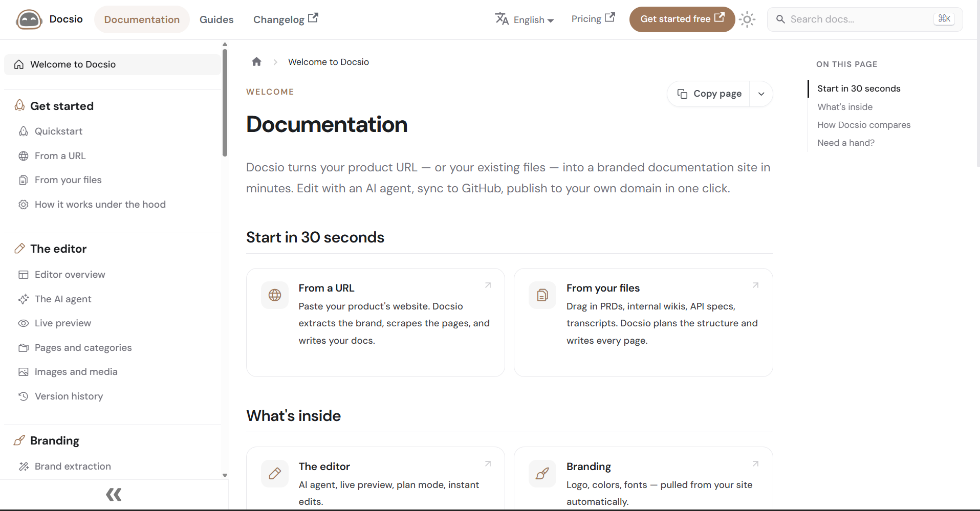Toggle the light/dark theme sun icon
This screenshot has height=511, width=980.
coord(747,19)
